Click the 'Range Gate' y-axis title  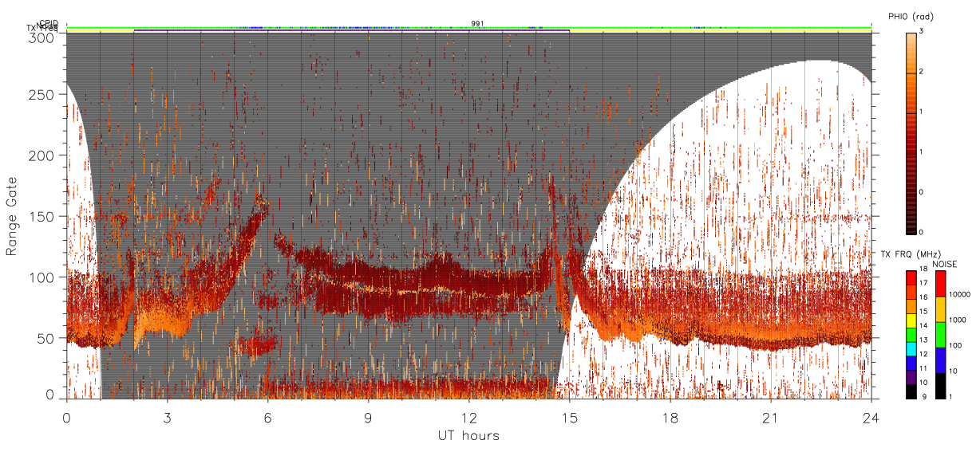click(11, 216)
